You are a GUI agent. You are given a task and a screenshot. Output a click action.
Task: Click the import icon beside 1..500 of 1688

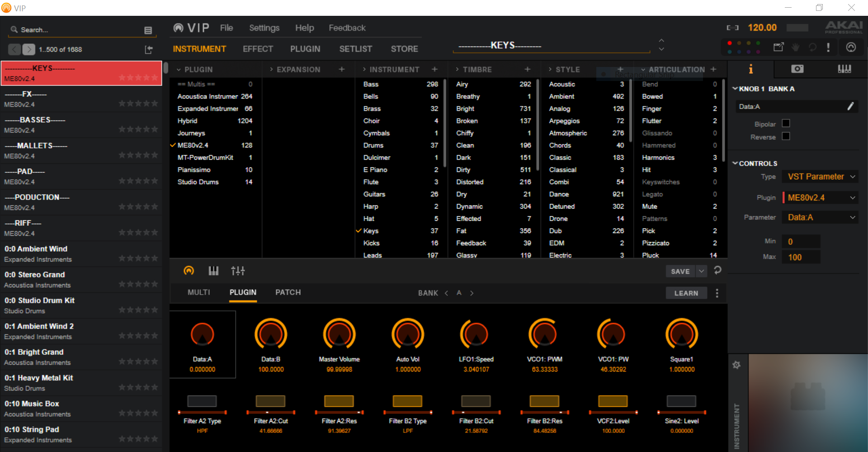click(148, 50)
